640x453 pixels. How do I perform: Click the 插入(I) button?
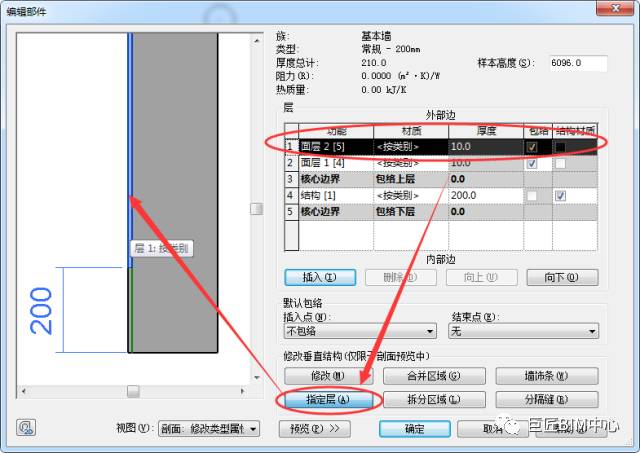coord(320,278)
